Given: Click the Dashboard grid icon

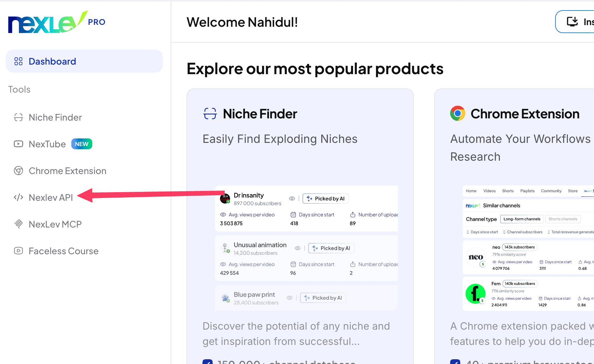Looking at the screenshot, I should (18, 61).
